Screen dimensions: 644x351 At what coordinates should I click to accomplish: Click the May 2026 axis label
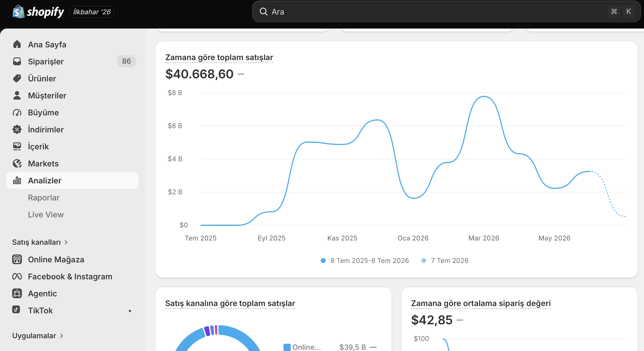(554, 238)
